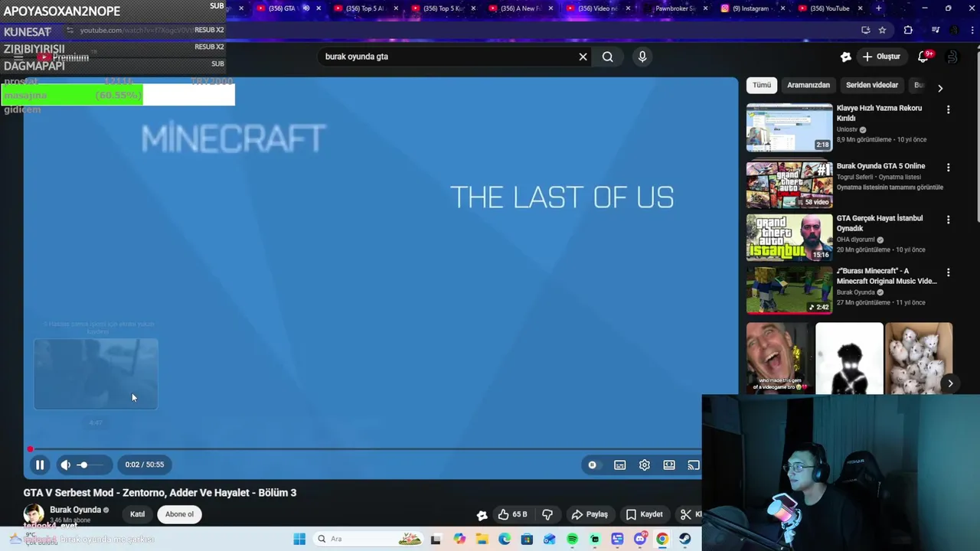Open the notifications bell

coord(923,57)
